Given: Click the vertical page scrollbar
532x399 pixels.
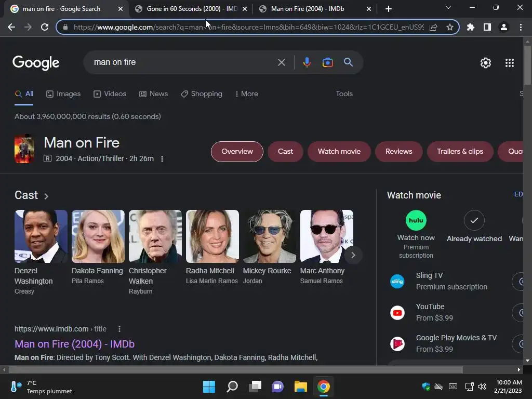Looking at the screenshot, I should coord(527,65).
